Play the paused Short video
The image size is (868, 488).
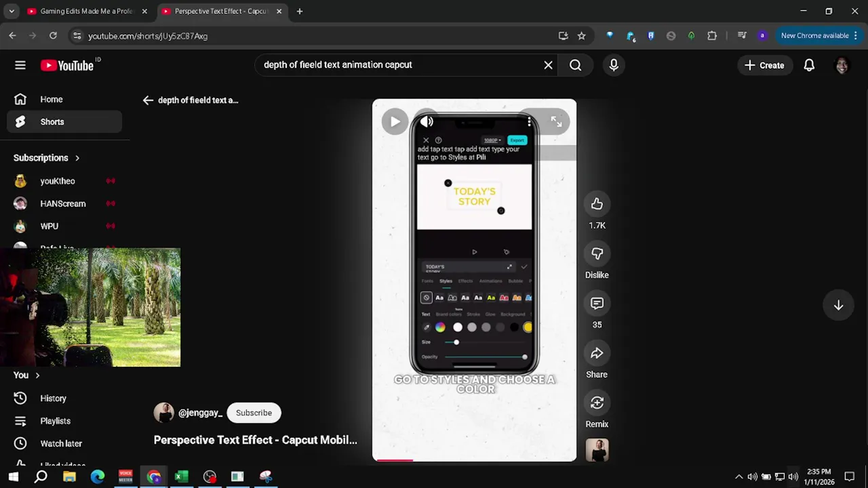point(395,122)
